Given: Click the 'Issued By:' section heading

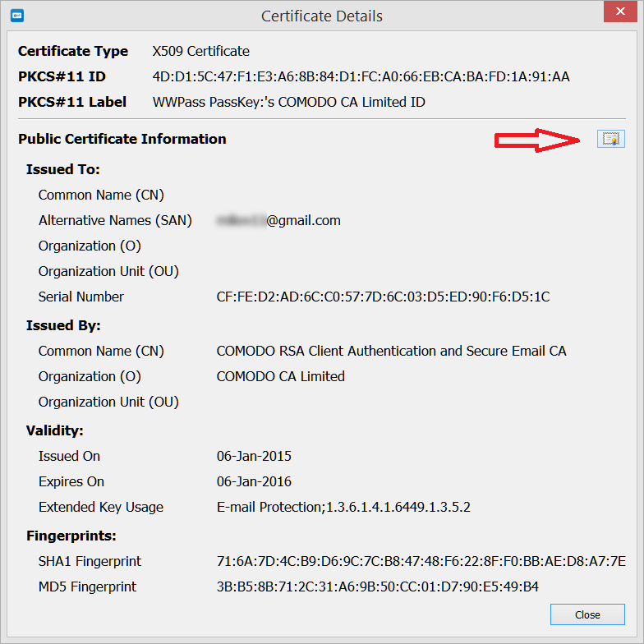Looking at the screenshot, I should click(63, 325).
